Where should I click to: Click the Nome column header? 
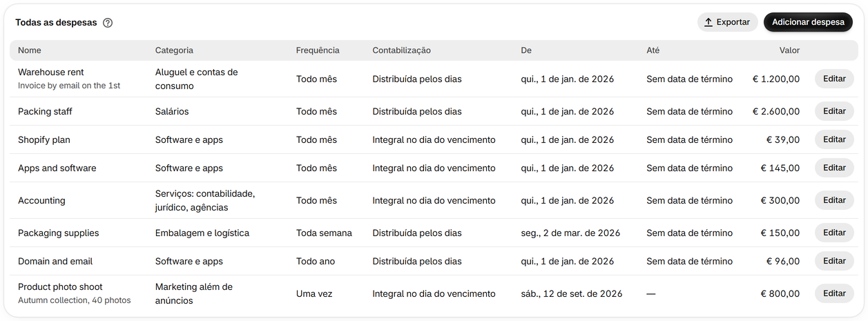click(30, 50)
